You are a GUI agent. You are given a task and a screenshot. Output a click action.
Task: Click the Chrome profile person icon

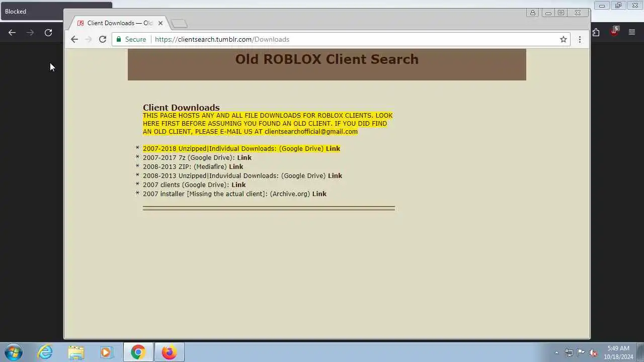(532, 13)
